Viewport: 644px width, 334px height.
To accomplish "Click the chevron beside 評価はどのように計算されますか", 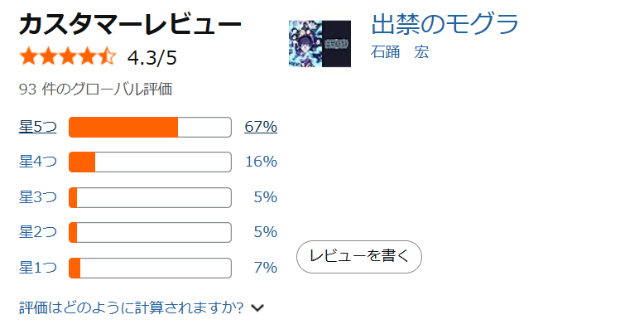I will [x=257, y=308].
